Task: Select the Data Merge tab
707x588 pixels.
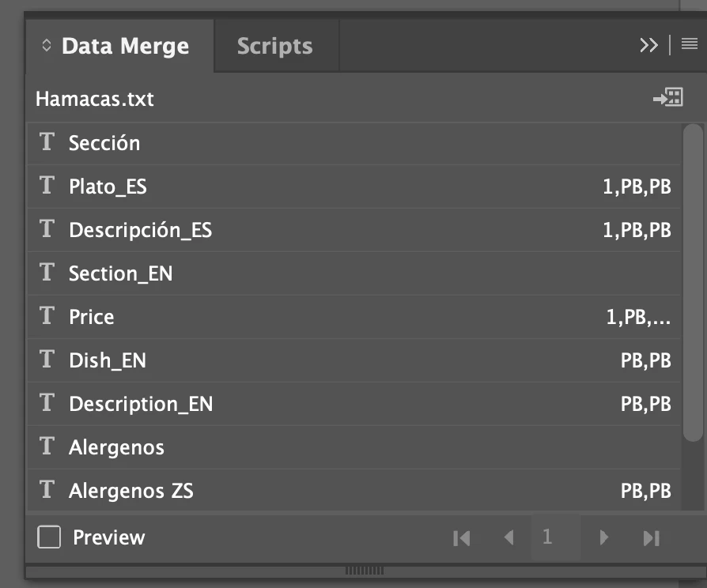Action: point(119,46)
